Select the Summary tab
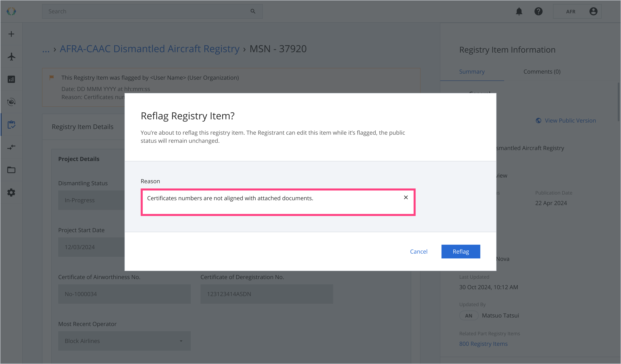 (472, 72)
